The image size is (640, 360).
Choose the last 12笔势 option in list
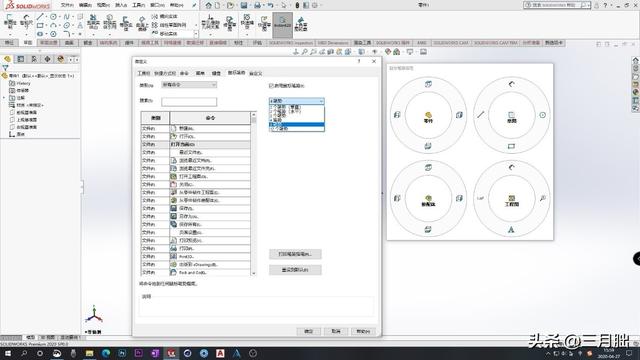click(297, 128)
